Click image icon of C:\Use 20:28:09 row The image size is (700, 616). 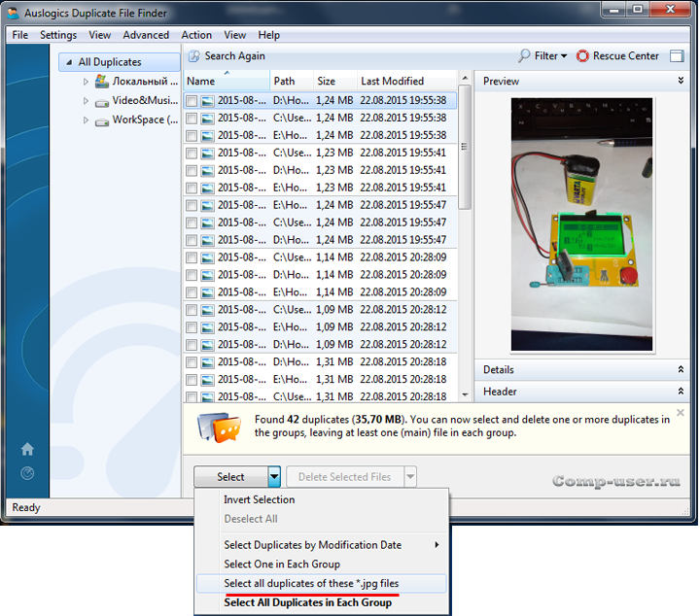point(207,257)
